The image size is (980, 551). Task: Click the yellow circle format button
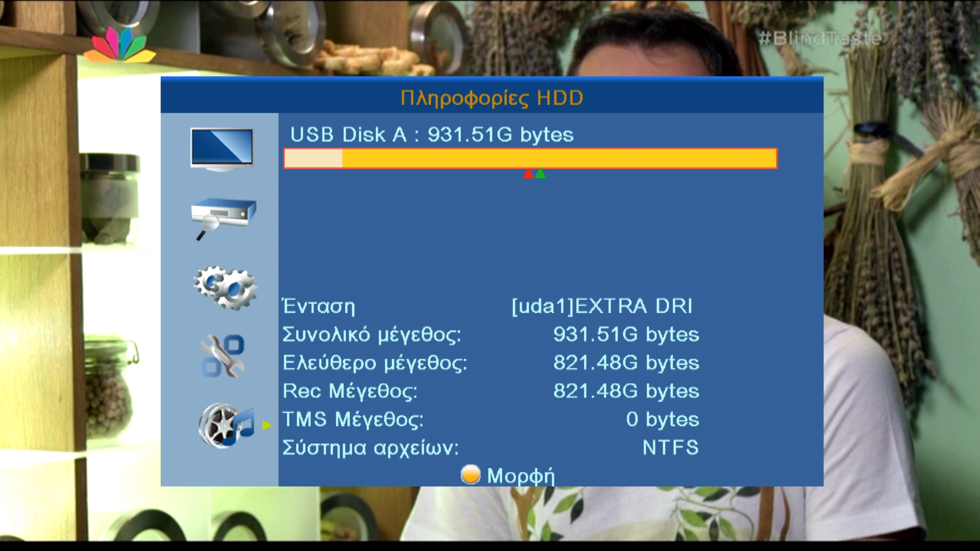click(x=470, y=474)
